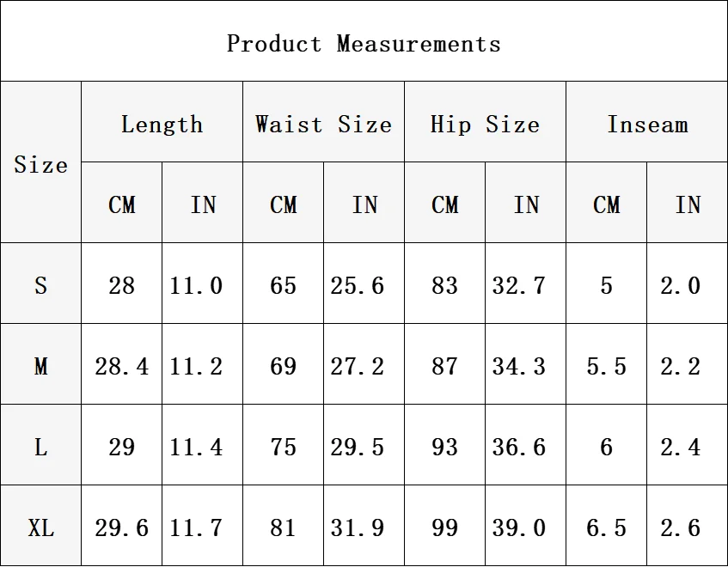Viewport: 728px width, 567px height.
Task: Click the Inseam column header
Action: [646, 122]
